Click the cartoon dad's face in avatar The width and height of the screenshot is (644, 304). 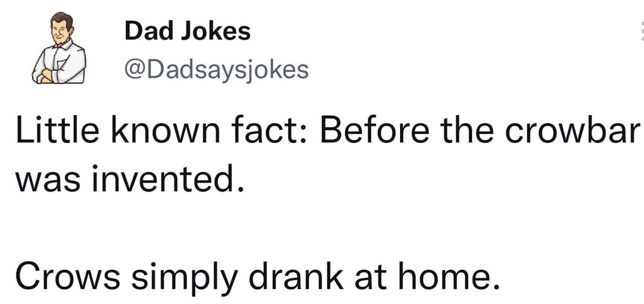(61, 29)
